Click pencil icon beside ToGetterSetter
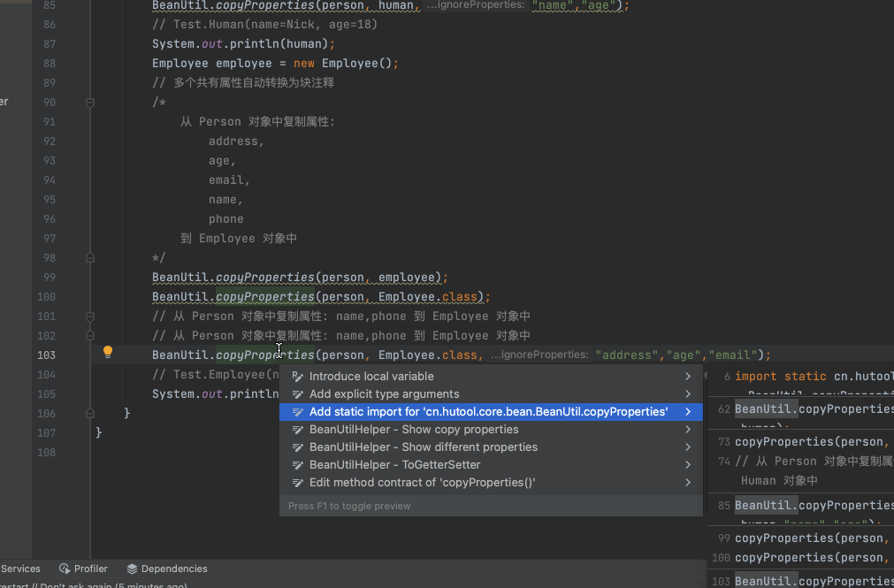The image size is (894, 588). 298,465
